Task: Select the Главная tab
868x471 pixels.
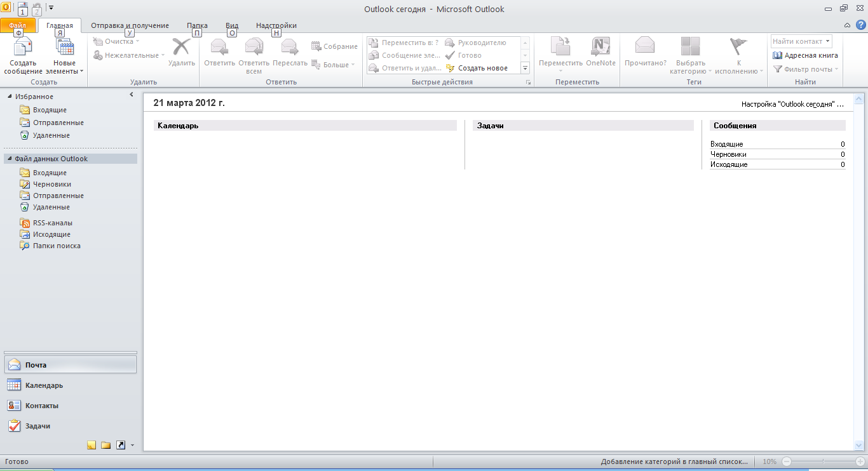Action: (60, 25)
